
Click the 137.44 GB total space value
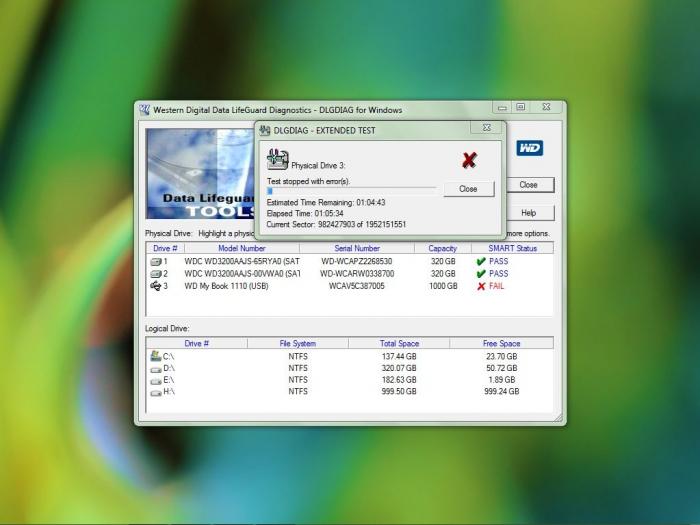pyautogui.click(x=399, y=357)
